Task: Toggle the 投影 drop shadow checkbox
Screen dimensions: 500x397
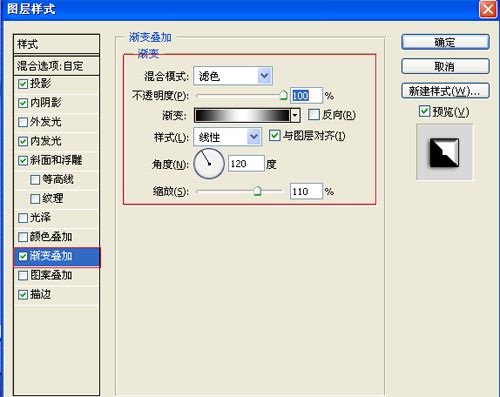Action: 23,84
